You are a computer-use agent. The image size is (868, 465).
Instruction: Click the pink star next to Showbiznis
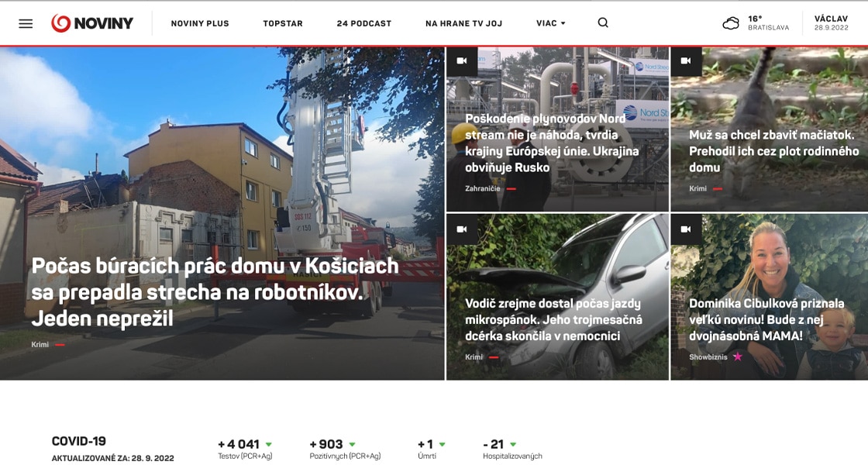pyautogui.click(x=737, y=357)
